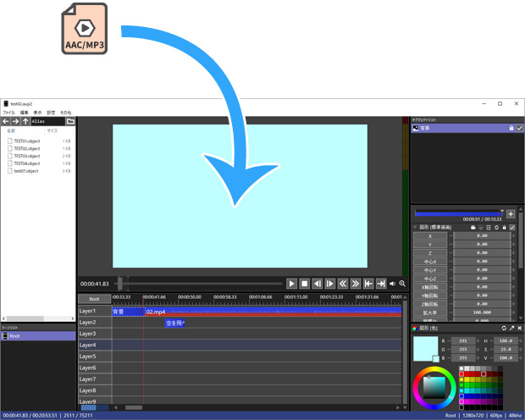
Task: Open the Alias path field
Action: click(x=47, y=121)
